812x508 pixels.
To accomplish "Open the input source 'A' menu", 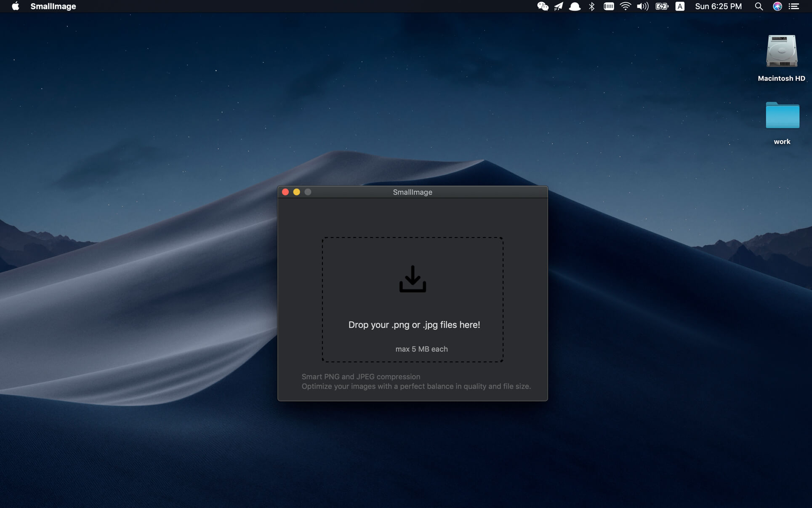I will click(680, 6).
